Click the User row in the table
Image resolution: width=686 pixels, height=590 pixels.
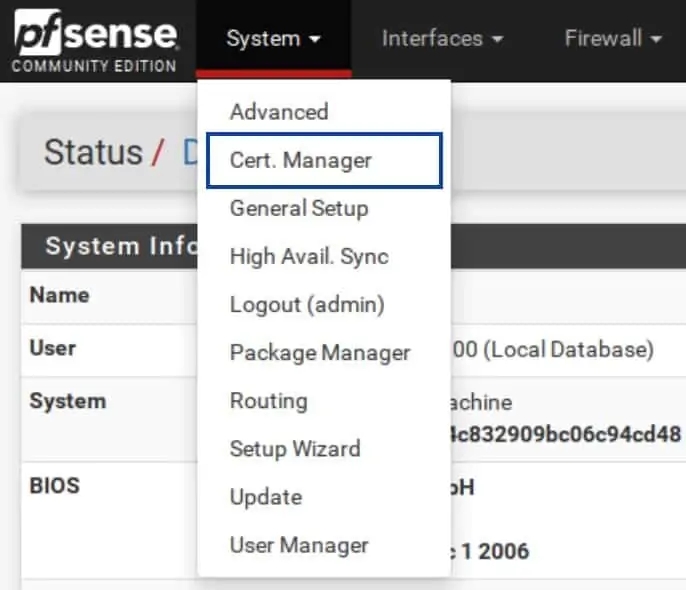tap(52, 348)
